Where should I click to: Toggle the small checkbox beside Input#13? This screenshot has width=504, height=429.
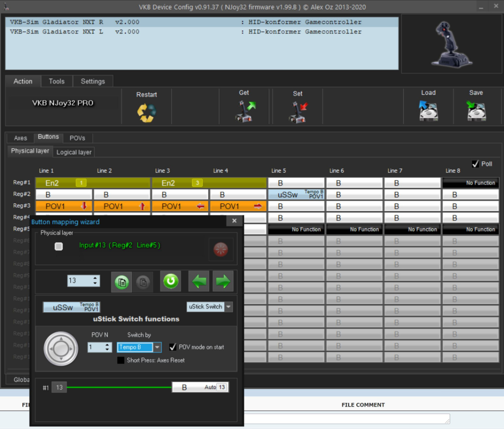tap(59, 246)
